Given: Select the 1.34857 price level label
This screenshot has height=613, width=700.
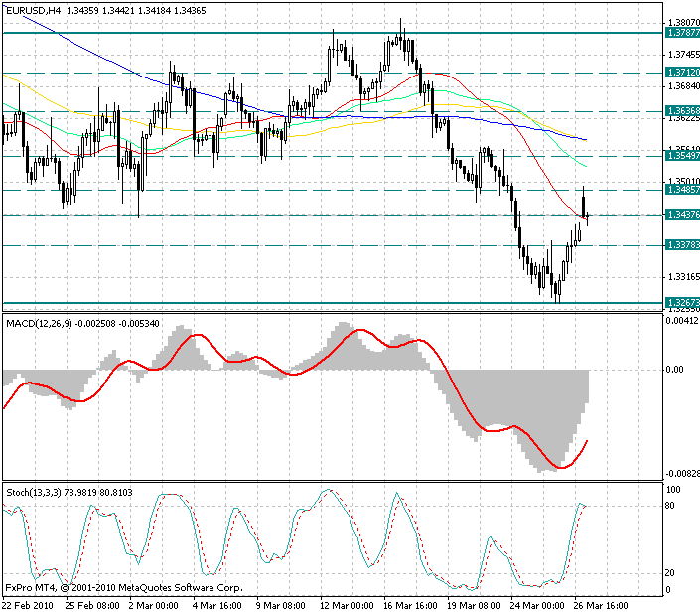Looking at the screenshot, I should pos(685,189).
